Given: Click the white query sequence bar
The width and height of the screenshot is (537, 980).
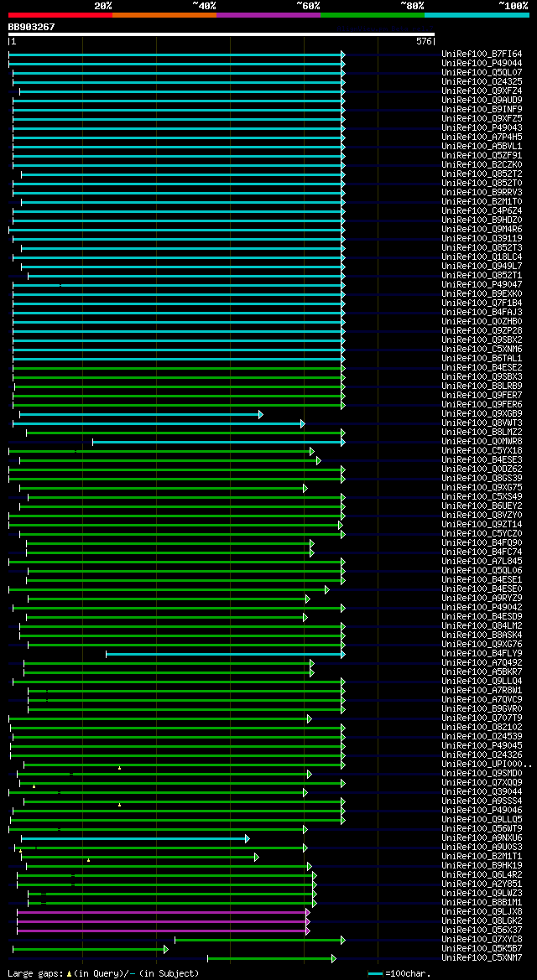Looking at the screenshot, I should [221, 34].
